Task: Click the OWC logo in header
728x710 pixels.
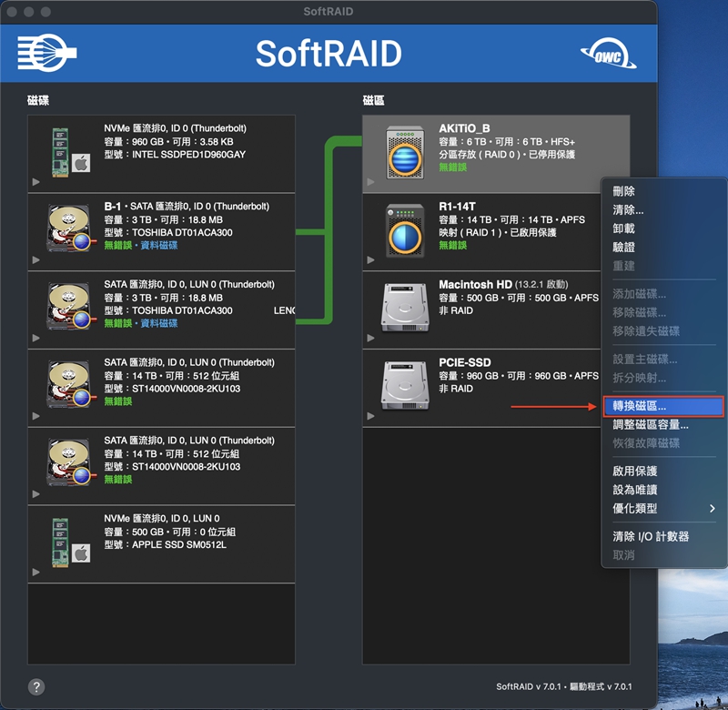Action: coord(608,54)
